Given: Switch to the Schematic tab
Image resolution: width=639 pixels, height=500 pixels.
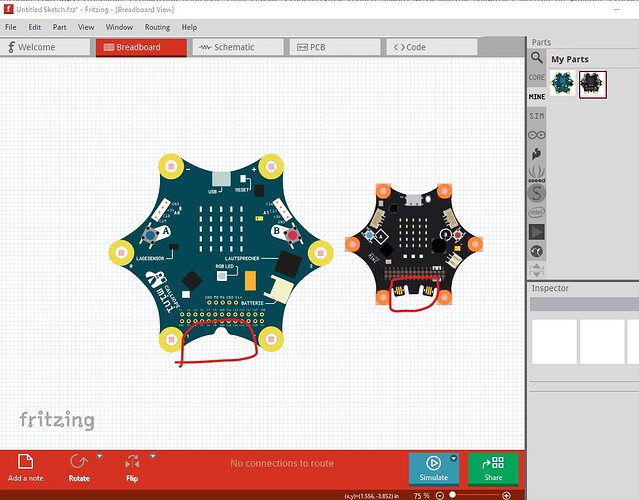Looking at the screenshot, I should click(x=238, y=47).
